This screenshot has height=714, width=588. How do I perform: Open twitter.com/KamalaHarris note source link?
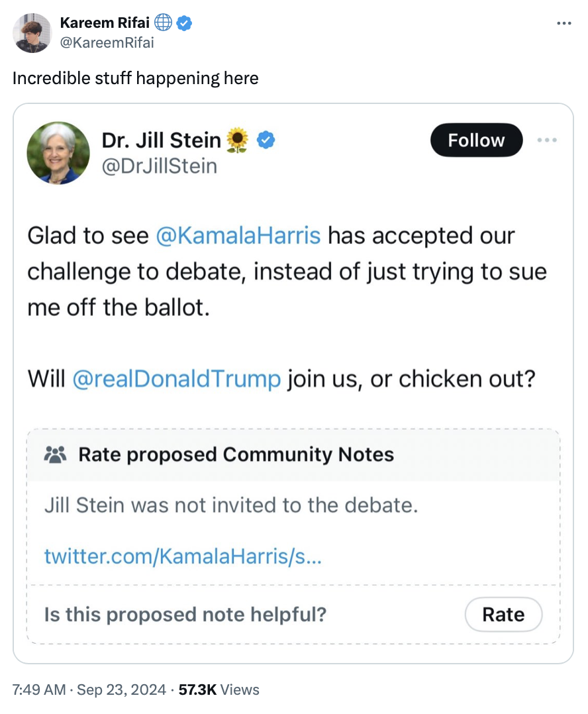pyautogui.click(x=183, y=556)
